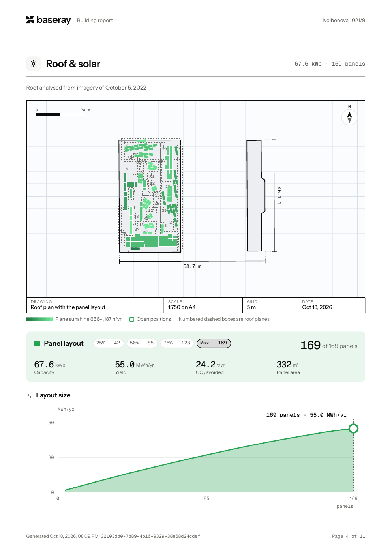Click the Open positions legend box icon
Image resolution: width=392 pixels, height=554 pixels.
coord(132,319)
